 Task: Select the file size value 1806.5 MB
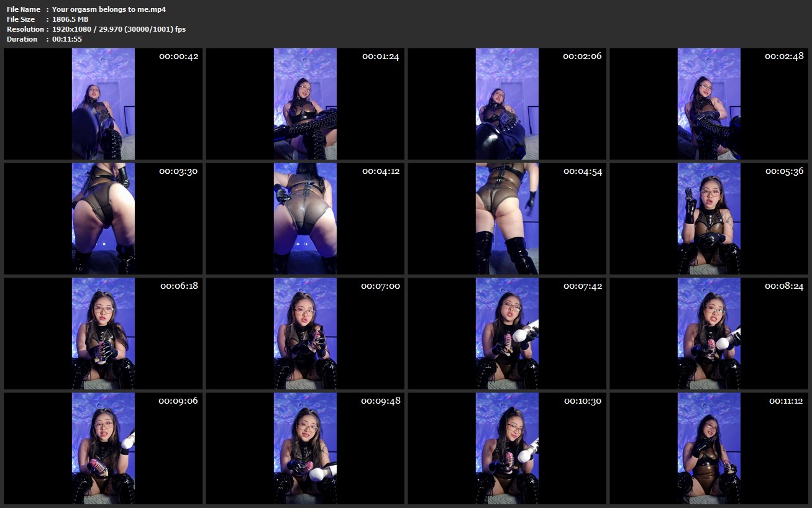click(70, 19)
